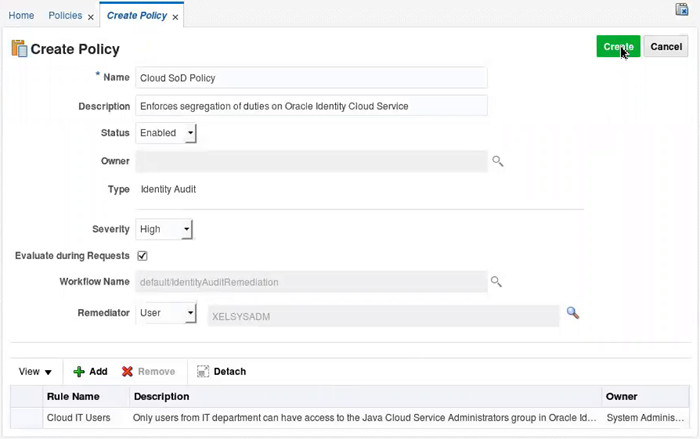Click the red X Remove icon
Image resolution: width=700 pixels, height=439 pixels.
[x=127, y=371]
